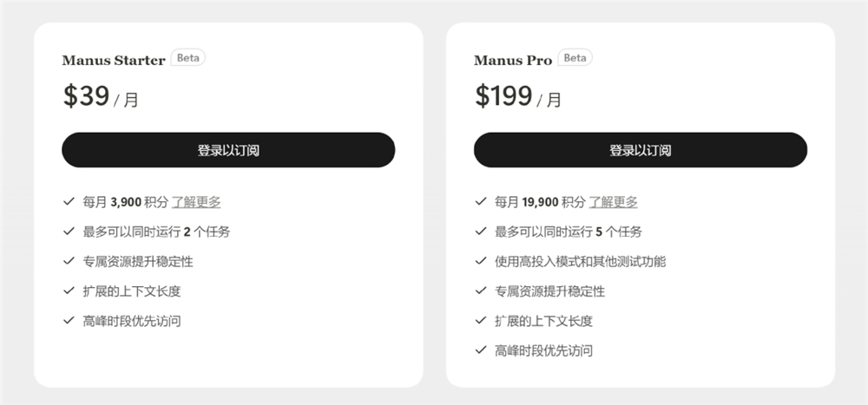
Task: Click the checkmark next to 最多可以同时运行 2 个任务
Action: 69,232
